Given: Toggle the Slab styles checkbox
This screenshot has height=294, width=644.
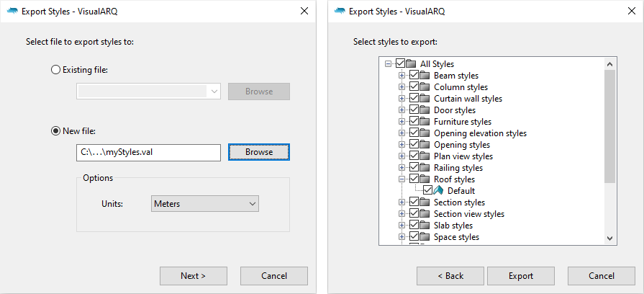Looking at the screenshot, I should coord(414,225).
